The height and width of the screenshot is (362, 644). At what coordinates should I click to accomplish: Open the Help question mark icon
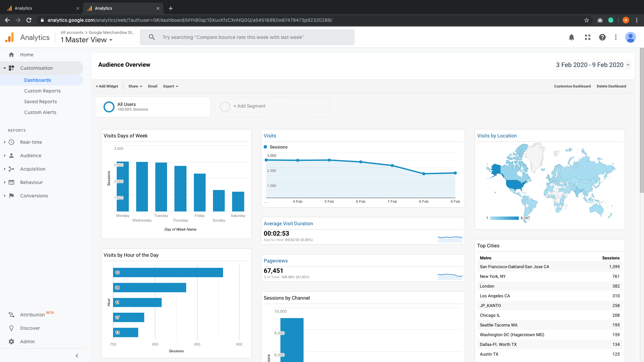coord(602,37)
